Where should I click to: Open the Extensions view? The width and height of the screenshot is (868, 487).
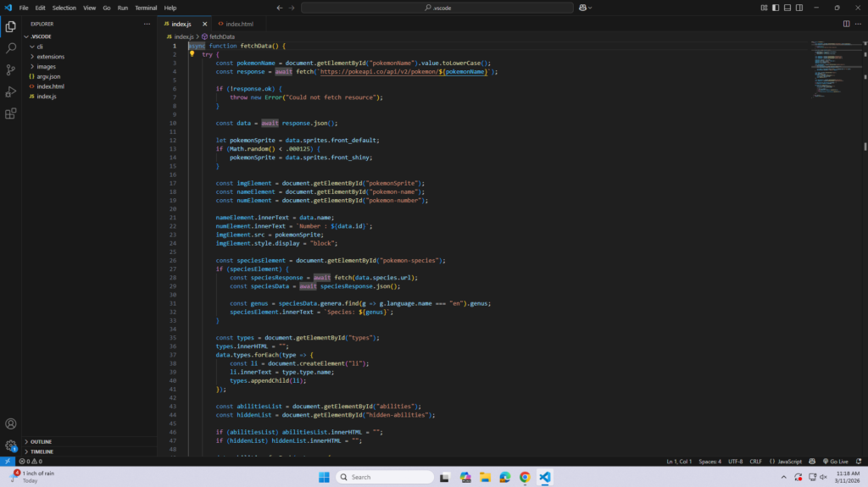11,113
